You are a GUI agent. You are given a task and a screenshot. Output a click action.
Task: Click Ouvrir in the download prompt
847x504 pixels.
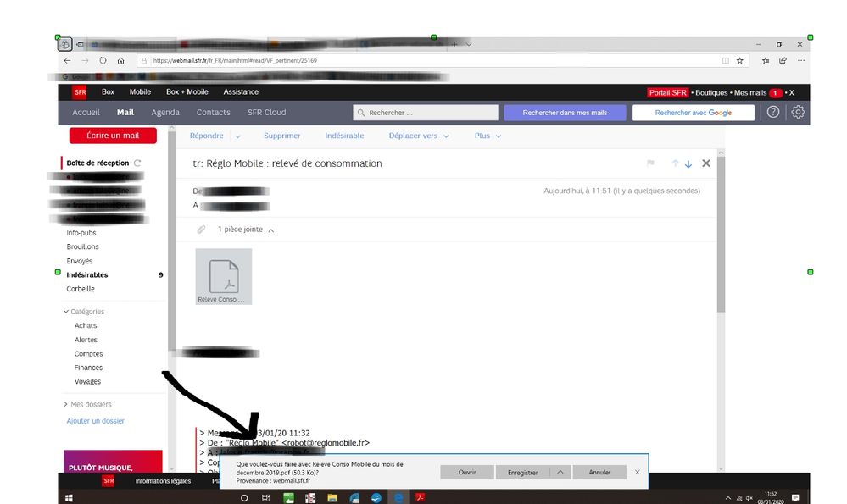click(x=467, y=472)
